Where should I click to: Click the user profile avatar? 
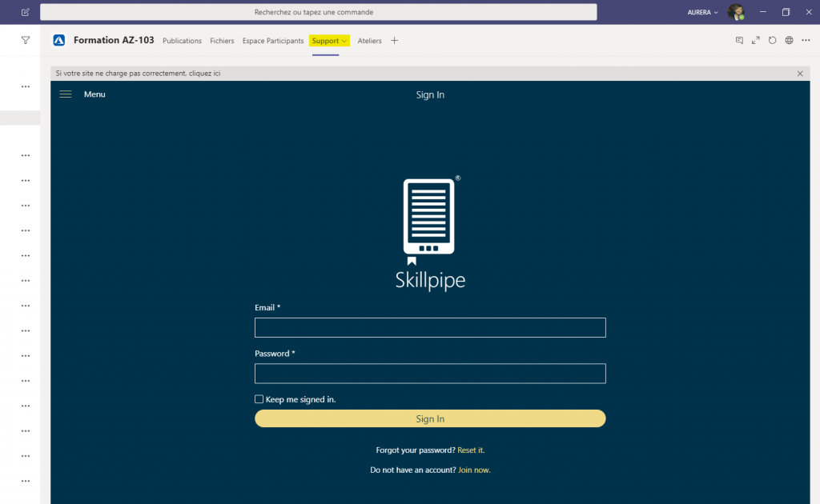tap(736, 12)
